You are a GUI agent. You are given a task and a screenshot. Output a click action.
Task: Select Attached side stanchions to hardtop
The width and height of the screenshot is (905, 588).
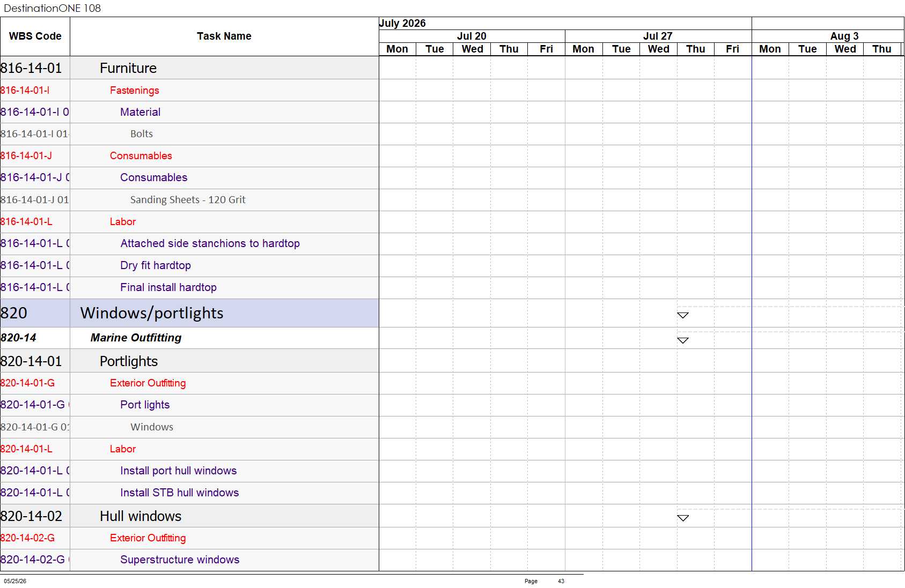point(210,243)
